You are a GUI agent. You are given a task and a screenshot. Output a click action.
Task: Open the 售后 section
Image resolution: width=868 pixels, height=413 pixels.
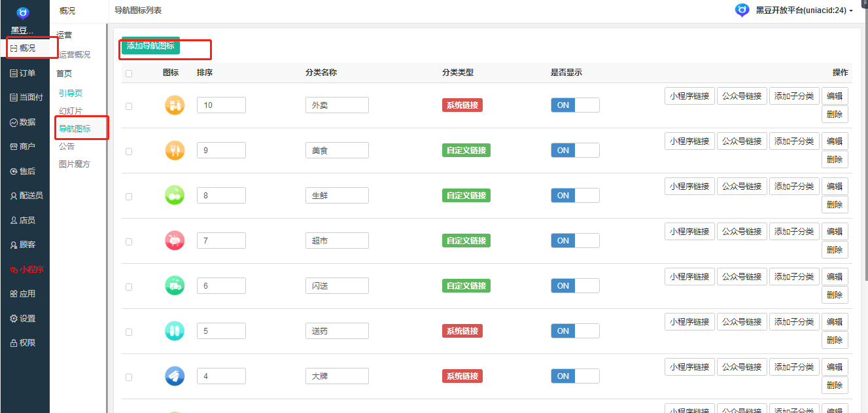point(23,171)
